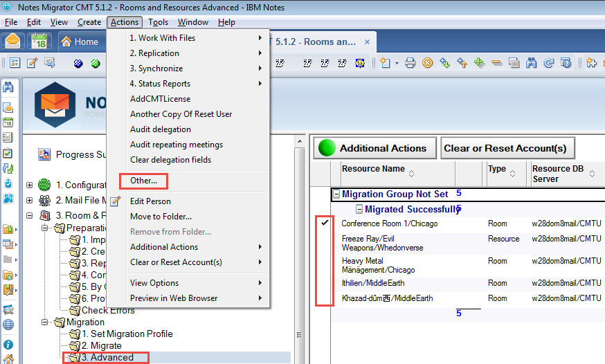Click the Refresh toolbar icon
The width and height of the screenshot is (605, 364).
(549, 63)
